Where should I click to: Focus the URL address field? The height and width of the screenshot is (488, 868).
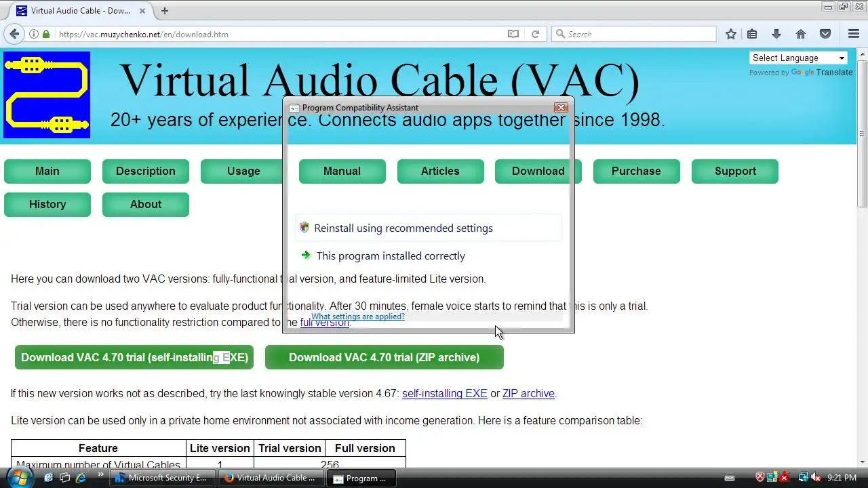pyautogui.click(x=278, y=34)
